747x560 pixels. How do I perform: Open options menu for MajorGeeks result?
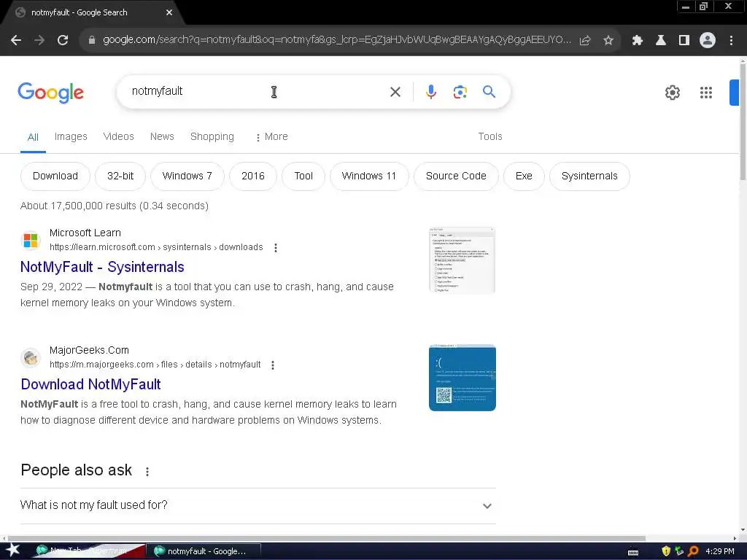coord(273,365)
